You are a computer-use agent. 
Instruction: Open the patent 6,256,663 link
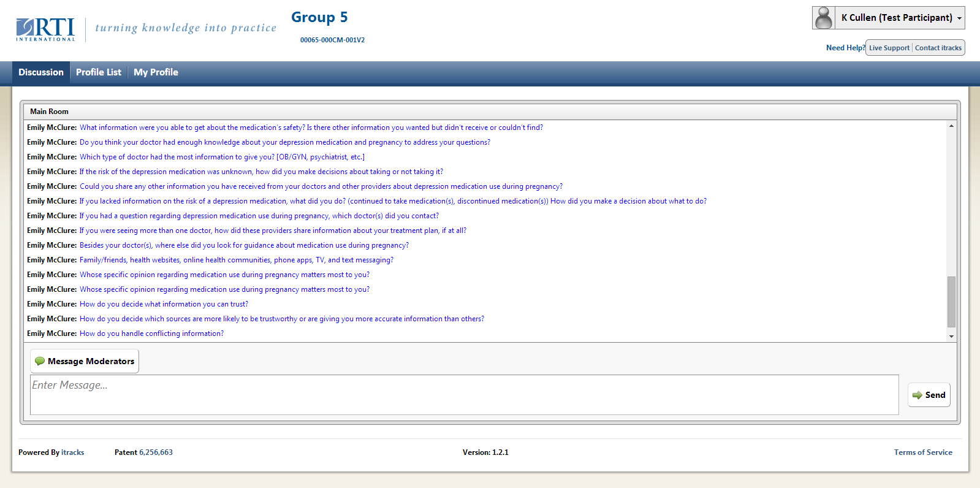[156, 452]
